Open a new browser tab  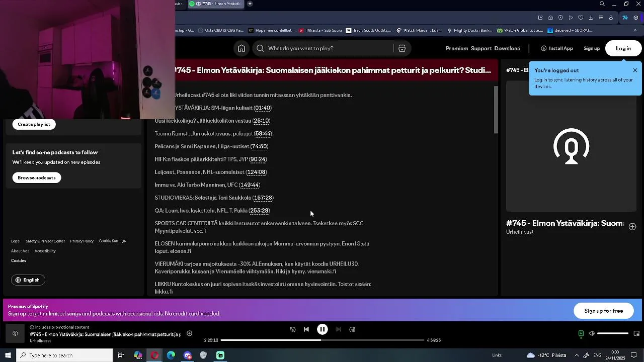coord(250,4)
